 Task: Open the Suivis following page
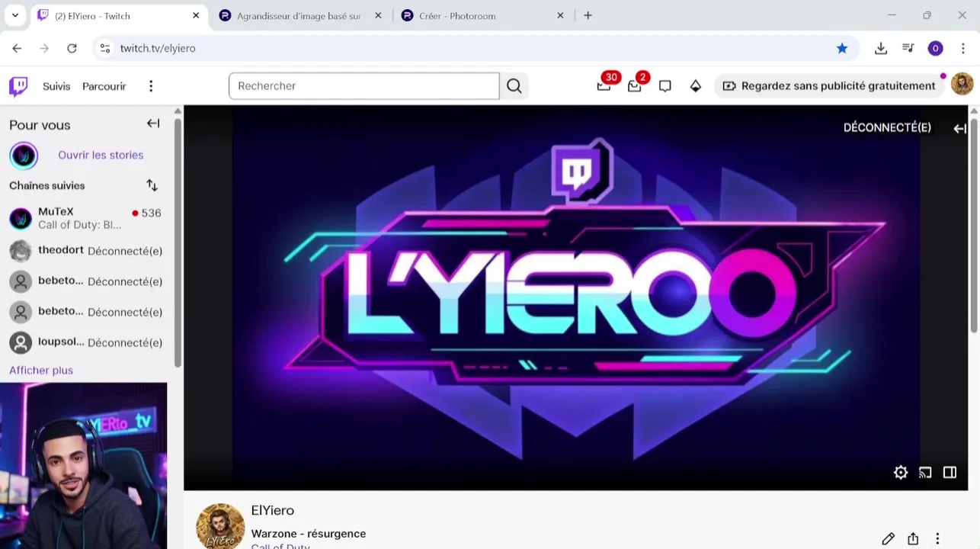click(56, 86)
